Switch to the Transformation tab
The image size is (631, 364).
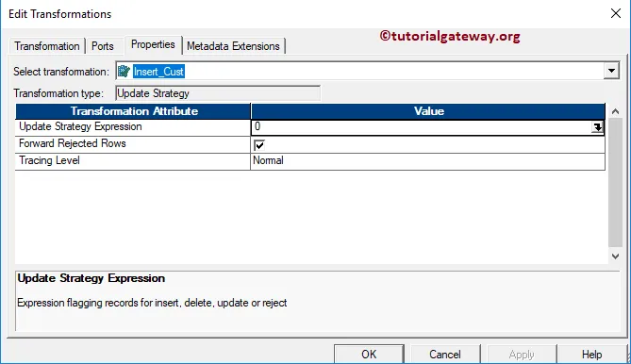47,46
